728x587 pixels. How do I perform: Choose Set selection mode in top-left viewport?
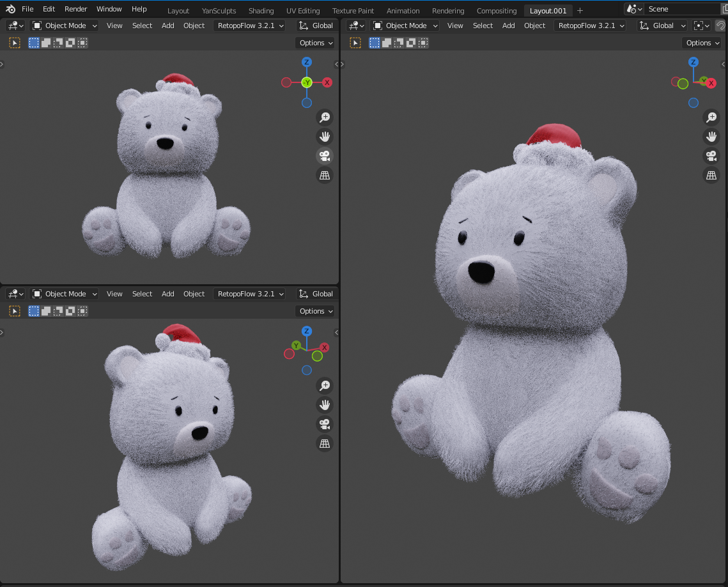[x=34, y=43]
